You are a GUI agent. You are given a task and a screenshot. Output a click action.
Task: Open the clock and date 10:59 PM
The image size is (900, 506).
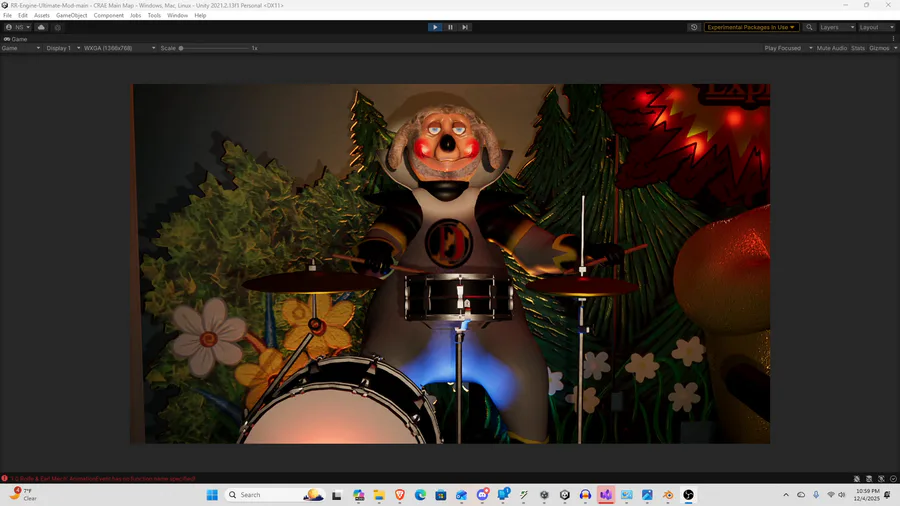pos(867,495)
